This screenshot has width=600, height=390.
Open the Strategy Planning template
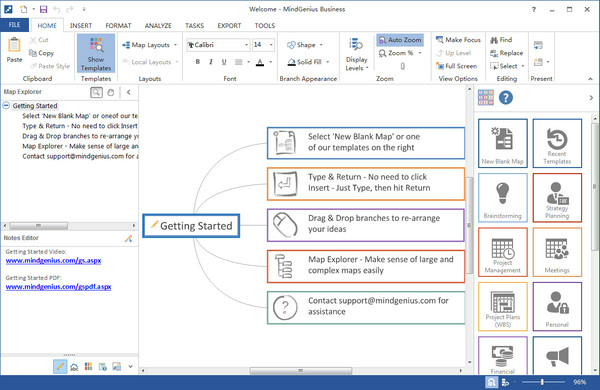557,197
